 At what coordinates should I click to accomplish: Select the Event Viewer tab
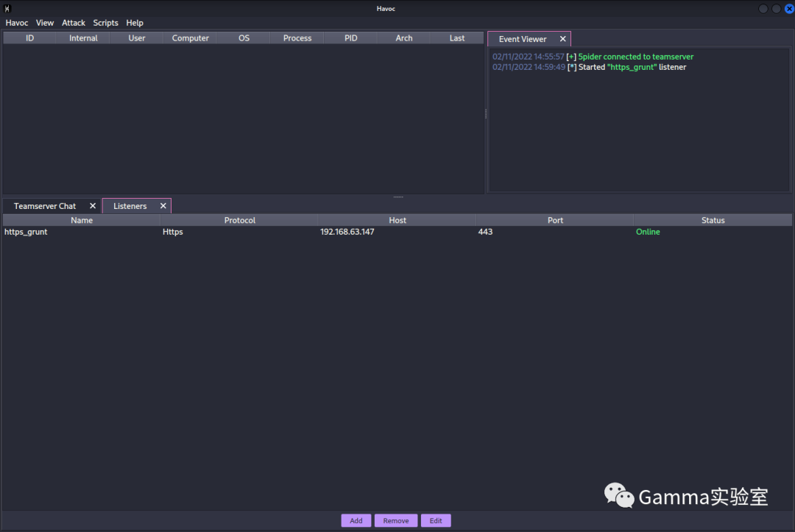tap(522, 39)
